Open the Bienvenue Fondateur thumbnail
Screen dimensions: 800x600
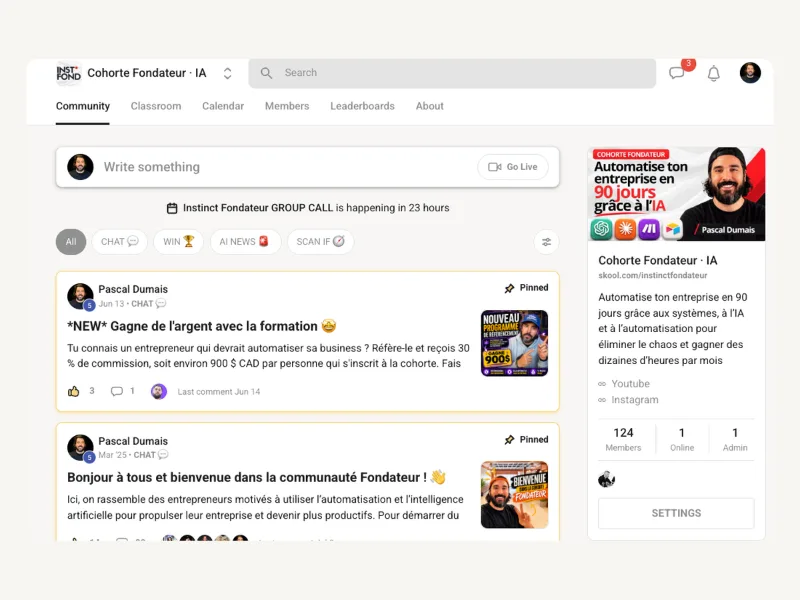(x=514, y=494)
